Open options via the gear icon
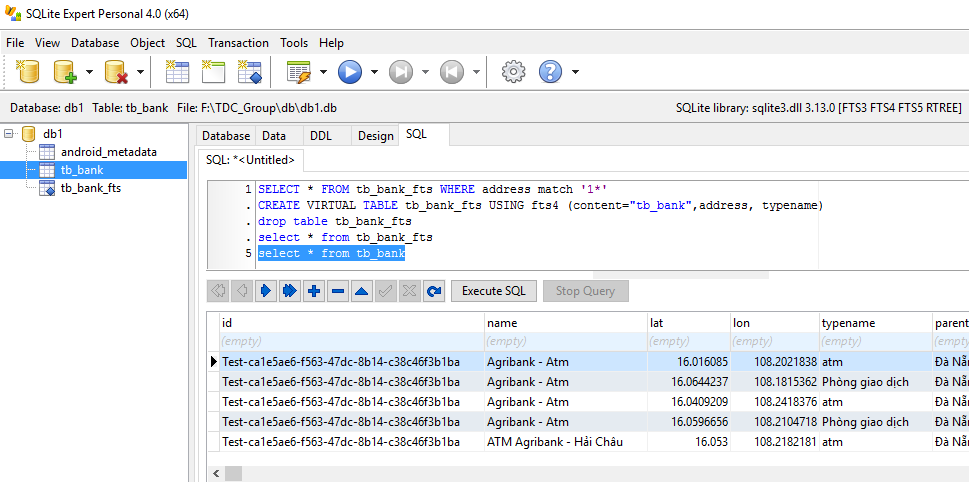This screenshot has height=482, width=969. coord(513,72)
